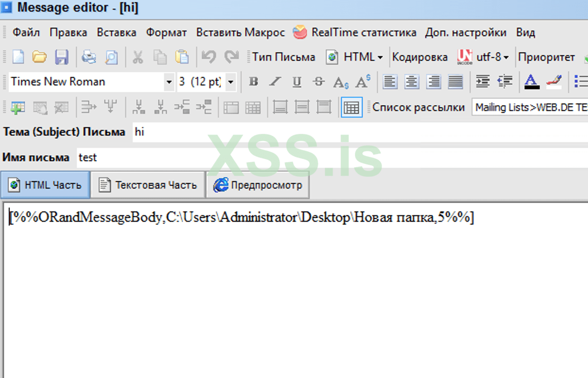Save the message with the floppy icon
Screen dimensions: 588x378
[62, 57]
